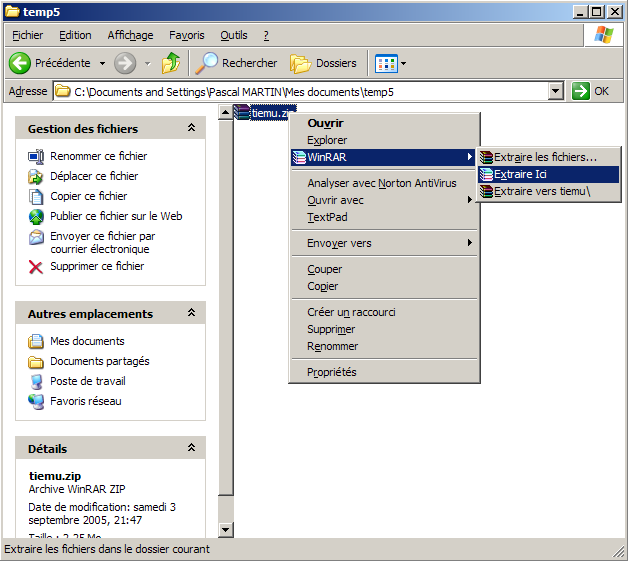Image resolution: width=628 pixels, height=561 pixels.
Task: Click the views grid icon
Action: click(x=386, y=63)
